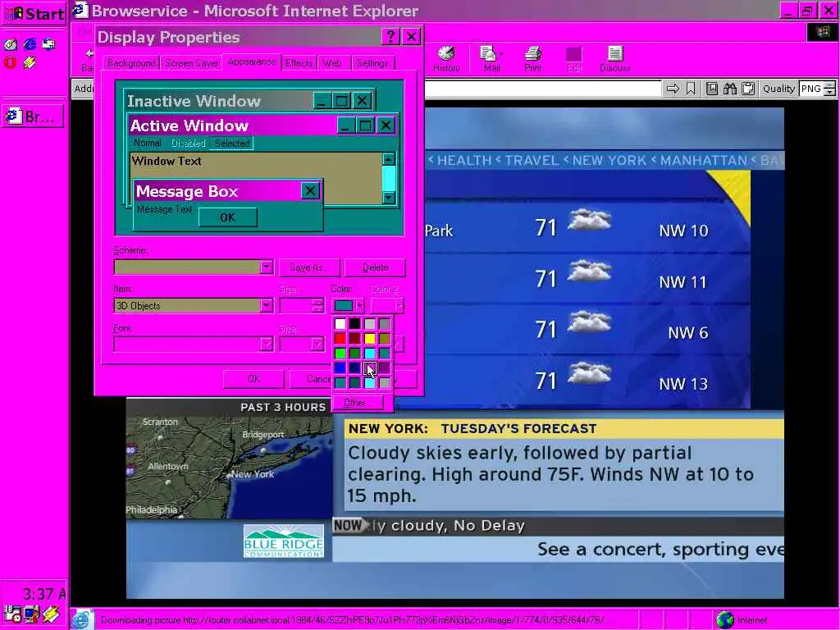
Task: Click the Delete scheme button
Action: [375, 267]
